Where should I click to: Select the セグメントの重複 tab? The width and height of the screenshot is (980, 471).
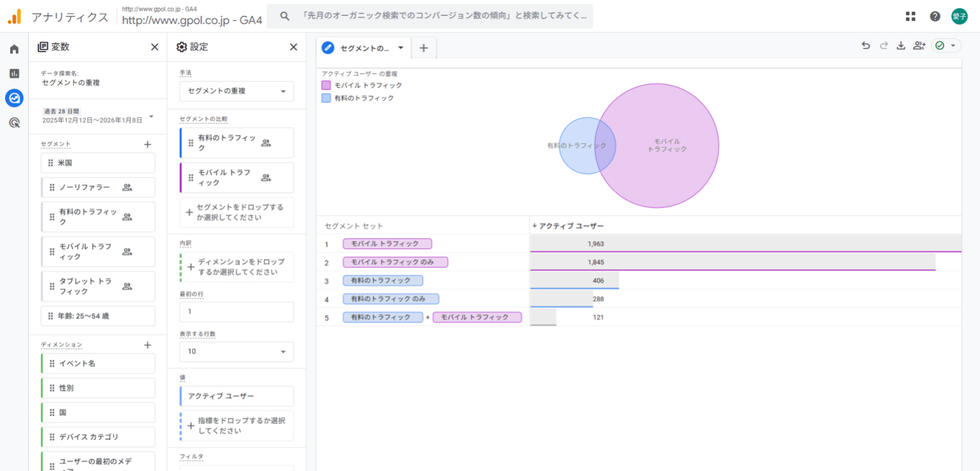point(364,48)
